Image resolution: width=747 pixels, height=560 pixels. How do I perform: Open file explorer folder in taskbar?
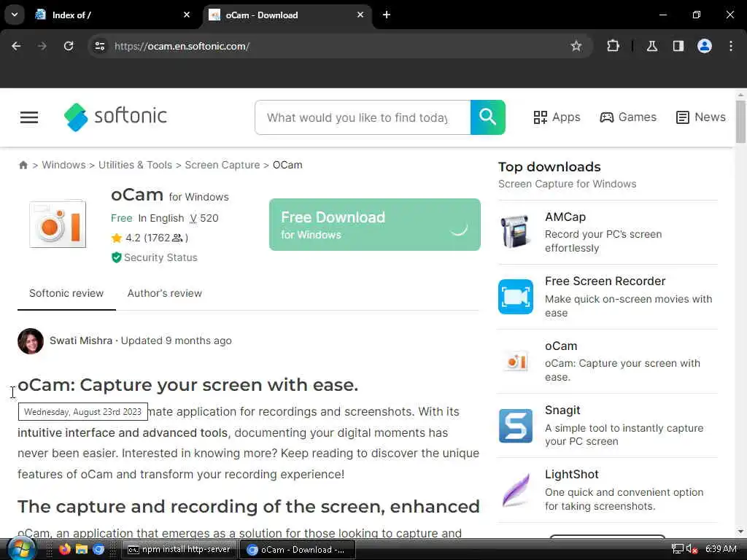click(82, 550)
